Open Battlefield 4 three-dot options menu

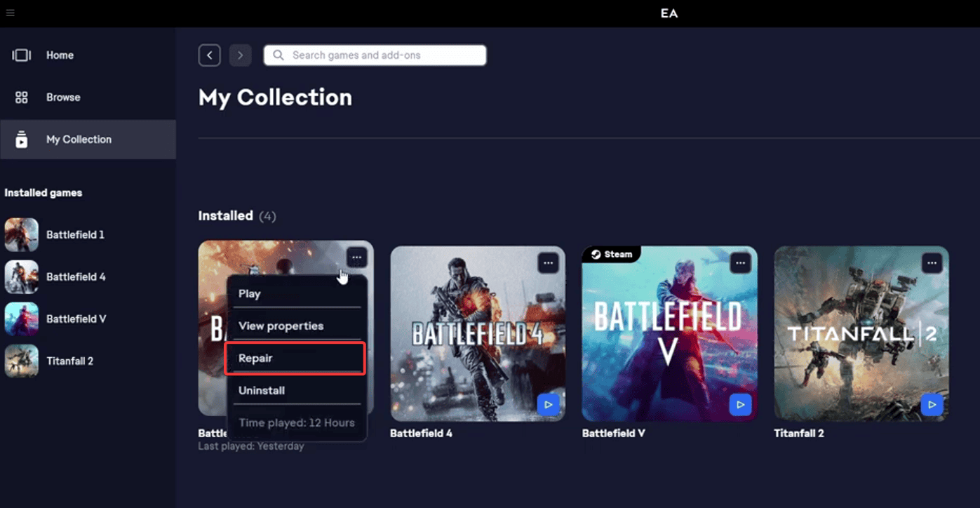(x=549, y=263)
